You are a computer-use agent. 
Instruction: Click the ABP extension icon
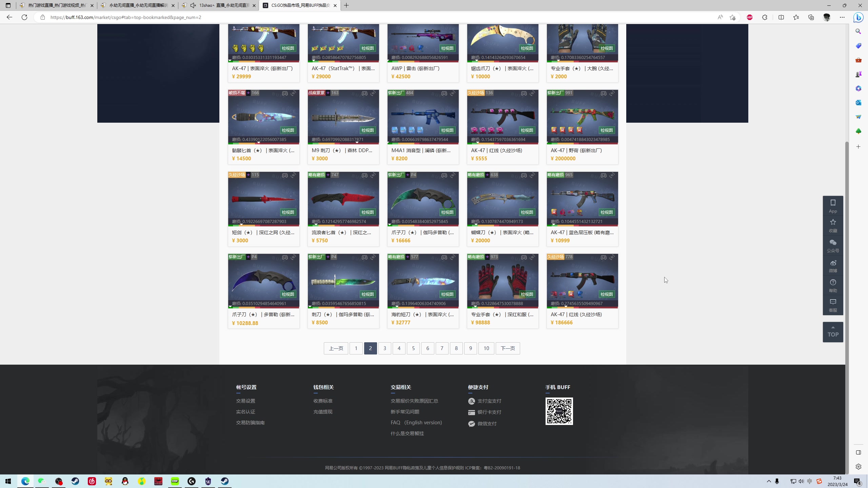[x=749, y=17]
